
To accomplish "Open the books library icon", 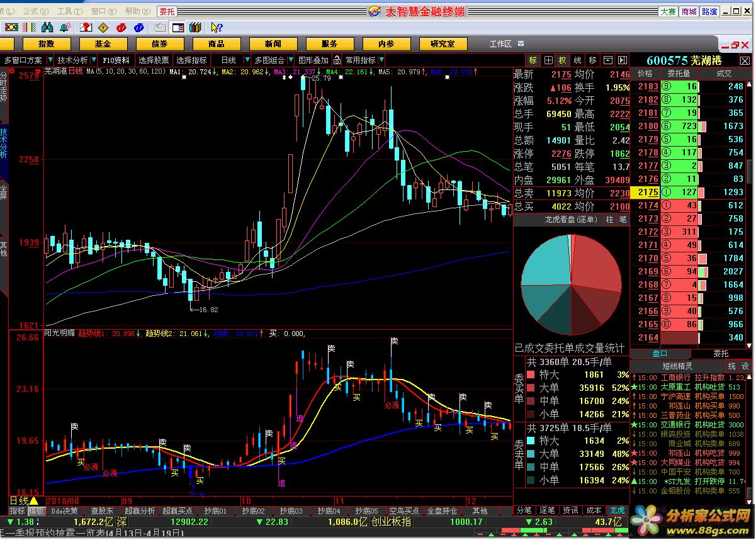I will pyautogui.click(x=195, y=27).
